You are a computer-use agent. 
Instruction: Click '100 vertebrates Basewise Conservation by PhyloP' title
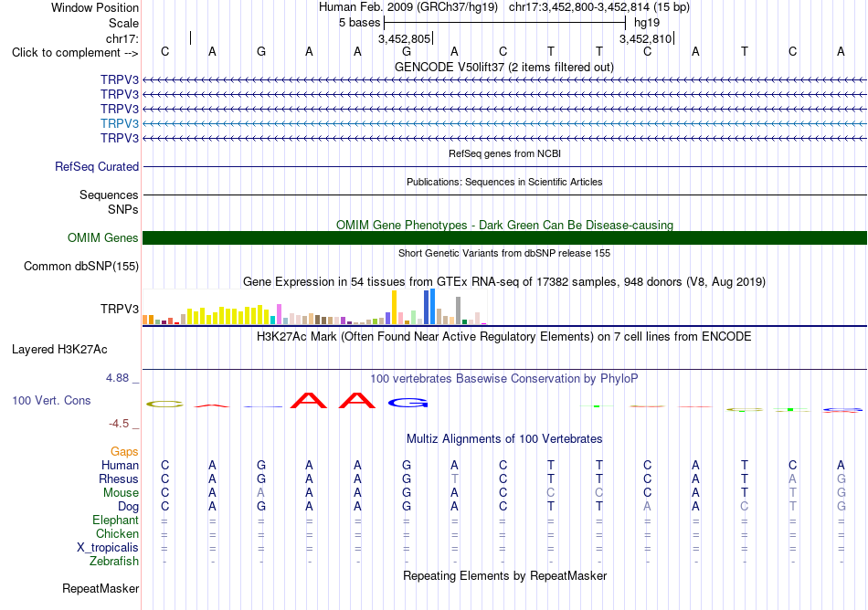pos(504,378)
